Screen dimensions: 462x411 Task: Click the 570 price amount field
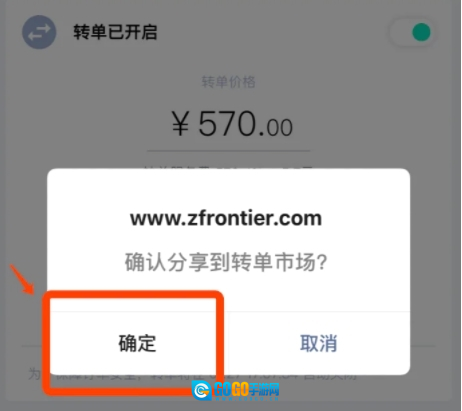[232, 124]
